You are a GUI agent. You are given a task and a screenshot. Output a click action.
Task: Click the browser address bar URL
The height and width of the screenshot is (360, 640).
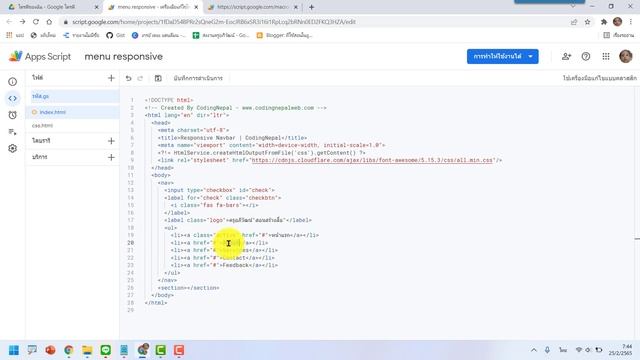coord(214,22)
